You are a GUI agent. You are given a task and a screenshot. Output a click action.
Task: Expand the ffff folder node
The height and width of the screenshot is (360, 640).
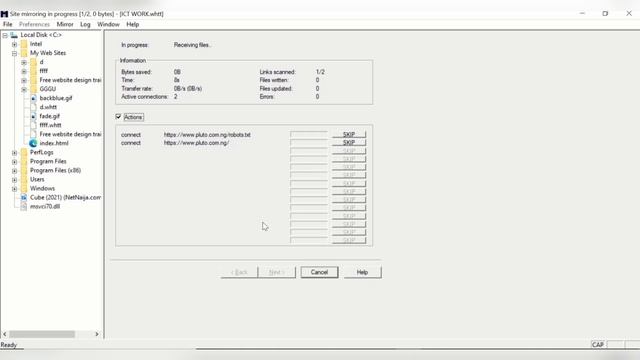[24, 71]
